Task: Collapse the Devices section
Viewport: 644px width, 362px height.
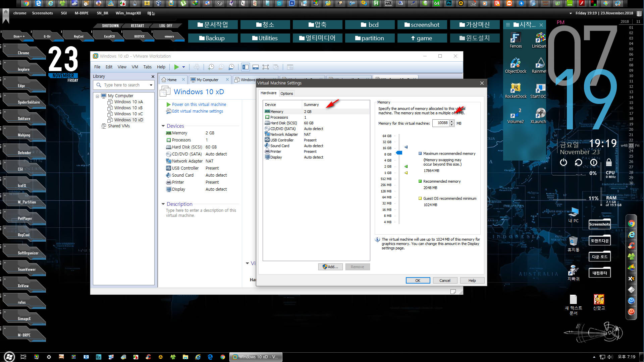Action: 163,126
